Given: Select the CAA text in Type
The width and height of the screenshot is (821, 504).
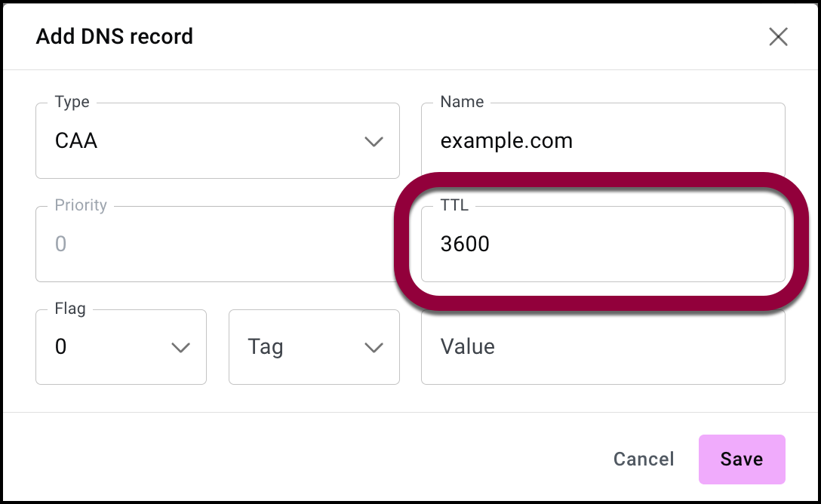Looking at the screenshot, I should point(76,141).
